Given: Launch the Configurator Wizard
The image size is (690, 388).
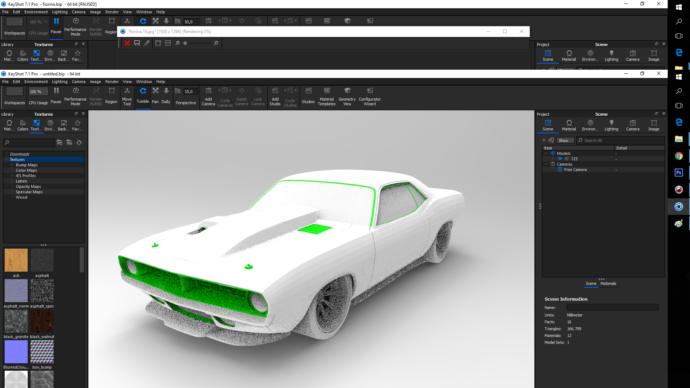Looking at the screenshot, I should pyautogui.click(x=370, y=96).
